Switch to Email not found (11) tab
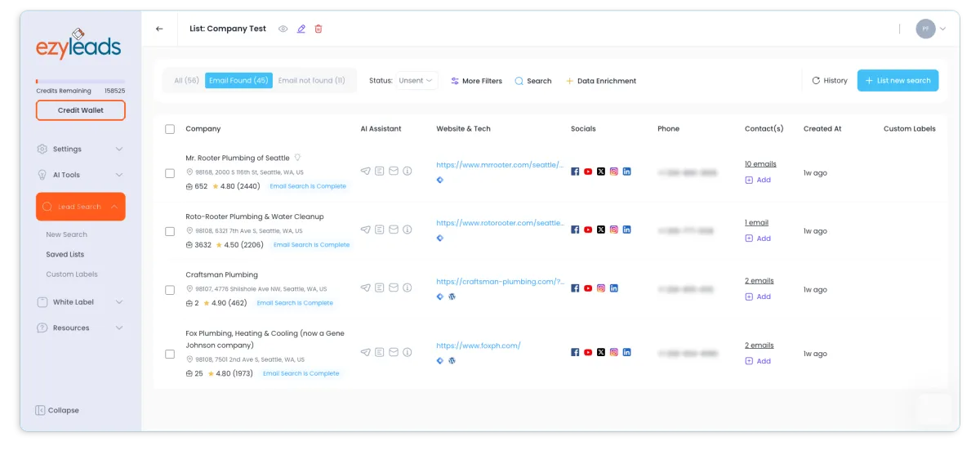 [312, 81]
